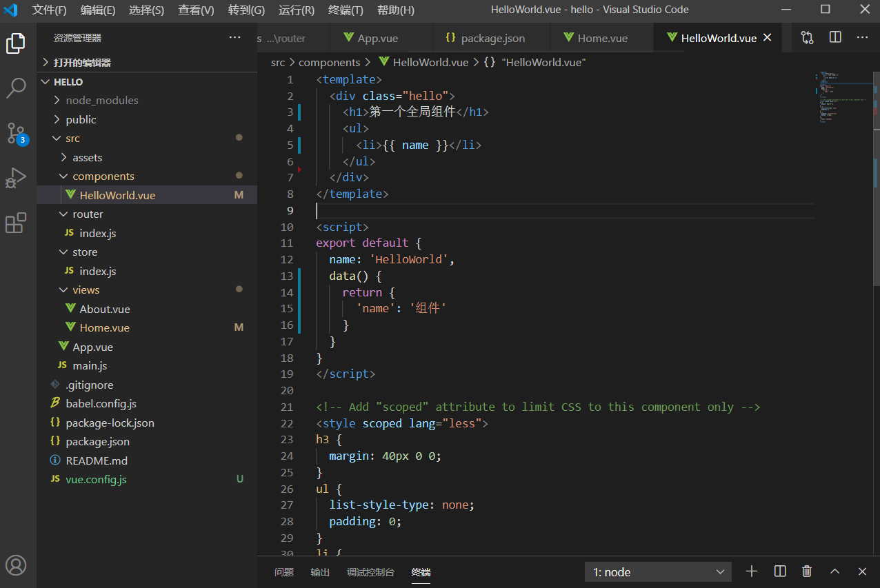The image size is (880, 588).
Task: Switch to the 问题 panel tab
Action: coord(284,572)
